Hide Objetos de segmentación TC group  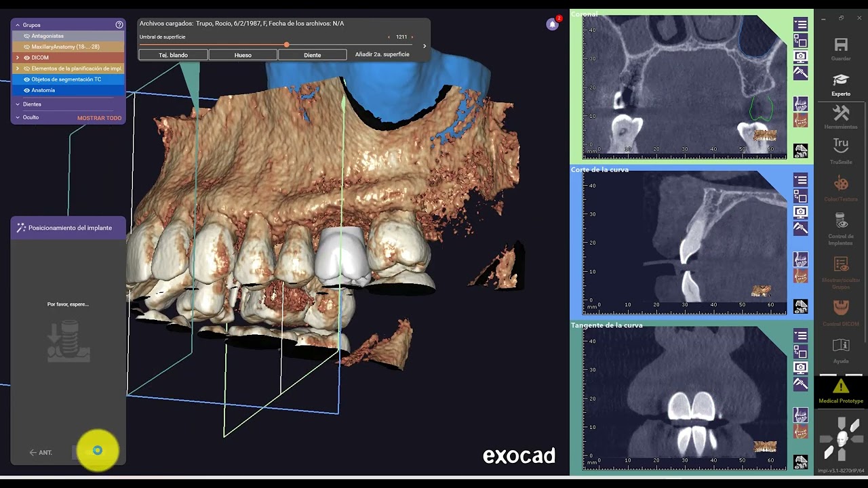(x=26, y=79)
